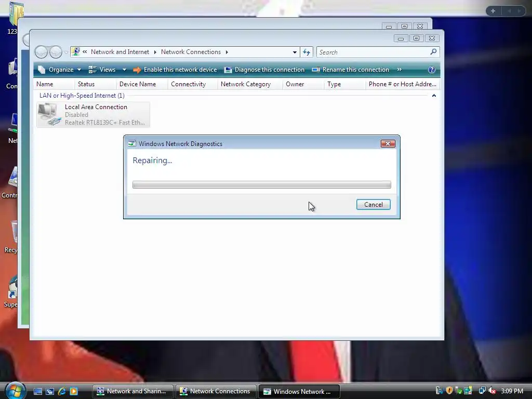Open the Help question mark icon
Screen dimensions: 532x399
(x=432, y=70)
